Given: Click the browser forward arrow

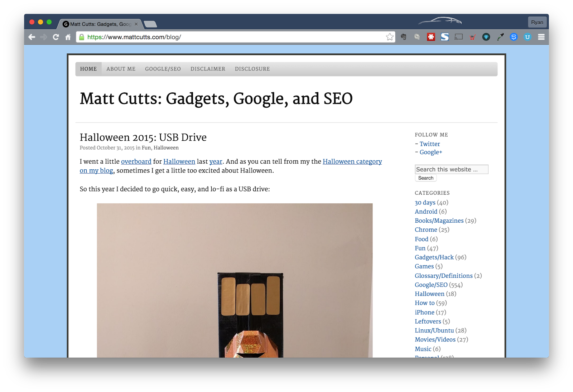Looking at the screenshot, I should coord(44,37).
